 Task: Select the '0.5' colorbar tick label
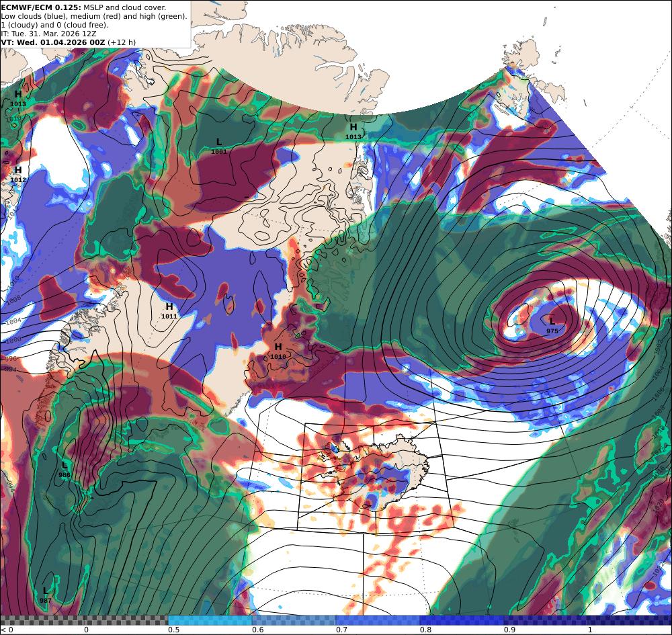coord(173,630)
